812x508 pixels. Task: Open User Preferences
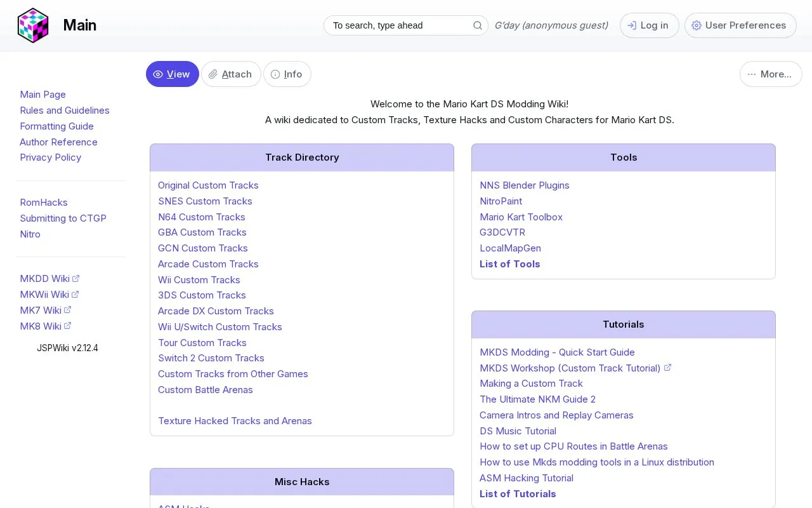(740, 25)
